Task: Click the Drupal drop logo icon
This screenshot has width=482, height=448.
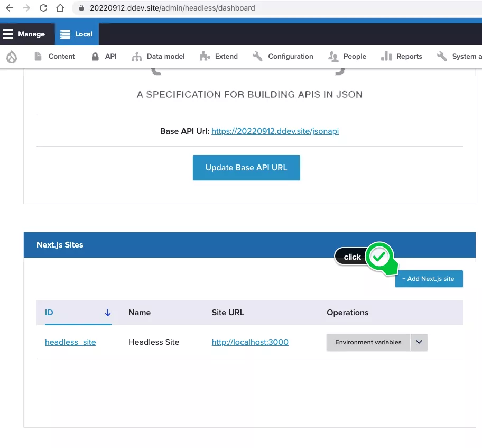Action: coord(12,57)
